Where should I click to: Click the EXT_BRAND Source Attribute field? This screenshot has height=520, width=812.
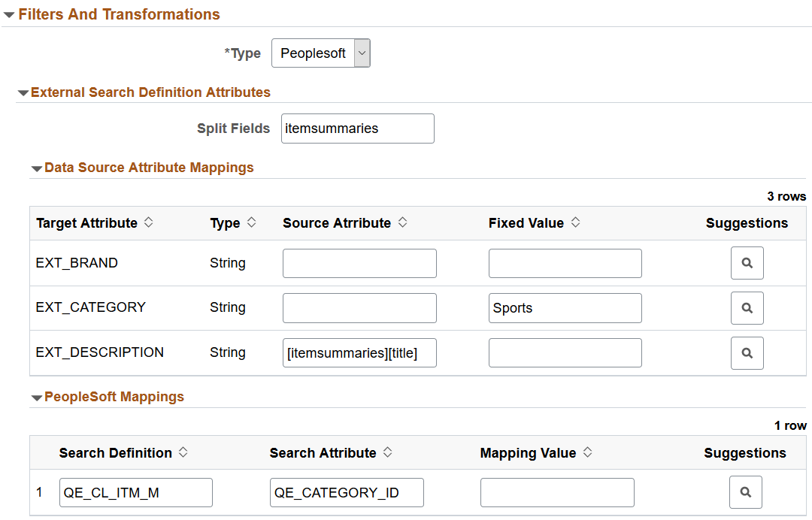(x=359, y=263)
